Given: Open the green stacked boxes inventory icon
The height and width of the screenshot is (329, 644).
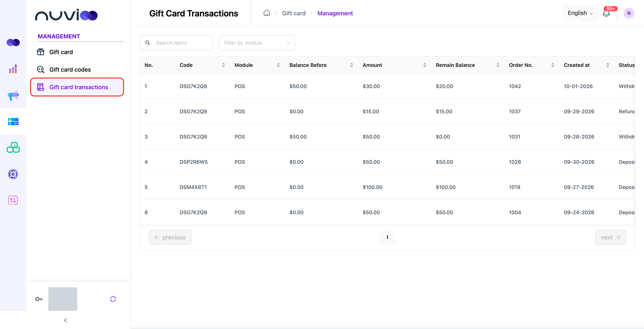Looking at the screenshot, I should 13,148.
